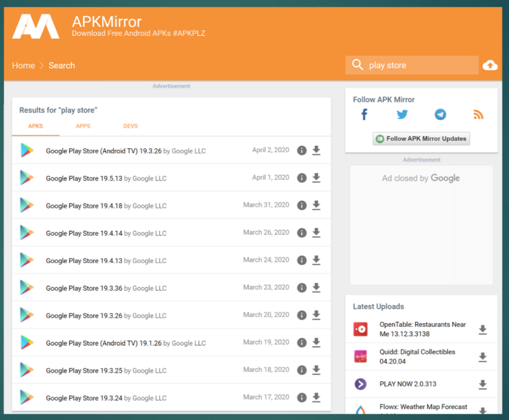Open APK Mirror Telegram icon
509x420 pixels.
[440, 114]
